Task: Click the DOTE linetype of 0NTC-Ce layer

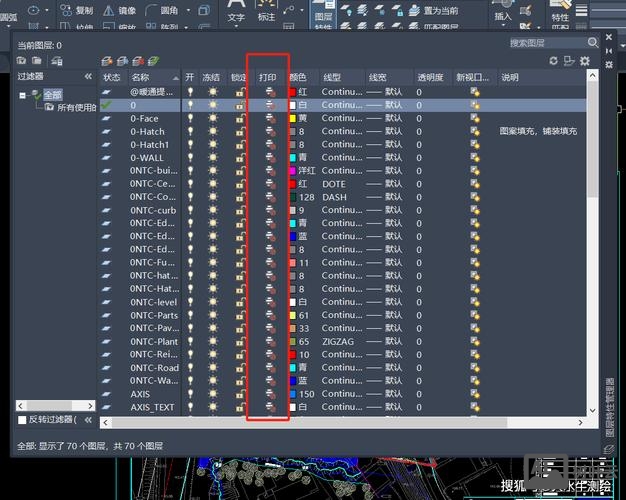Action: [x=336, y=183]
